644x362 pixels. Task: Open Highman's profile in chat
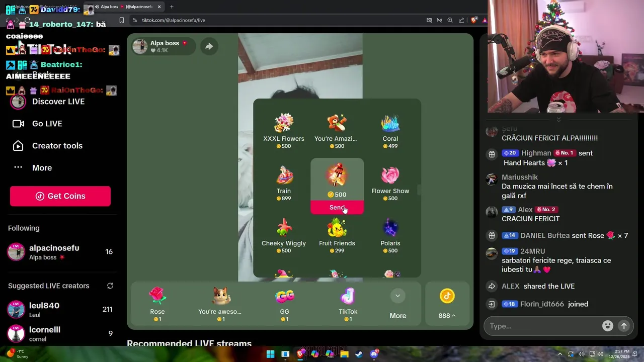point(536,153)
